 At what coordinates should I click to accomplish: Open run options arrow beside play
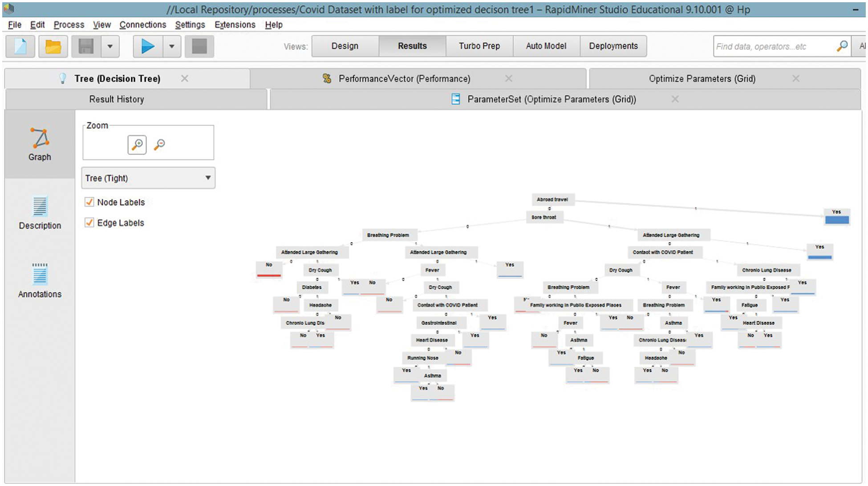(x=172, y=46)
